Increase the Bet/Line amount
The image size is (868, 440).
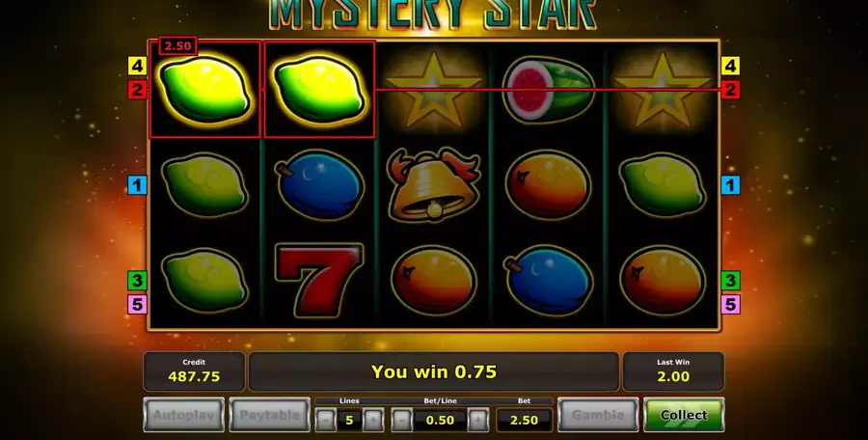477,420
